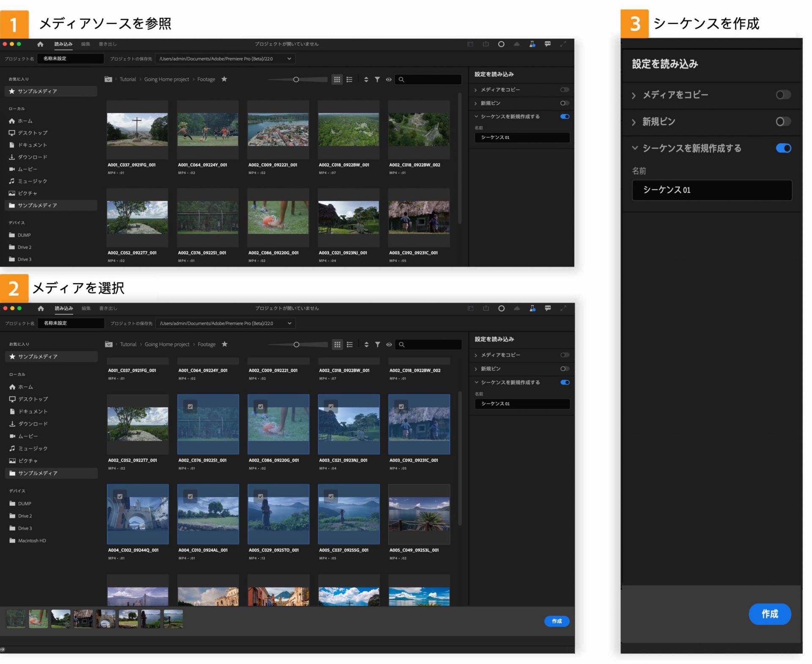
Task: Click thumbnail size slider handle in step 1 window
Action: [296, 79]
